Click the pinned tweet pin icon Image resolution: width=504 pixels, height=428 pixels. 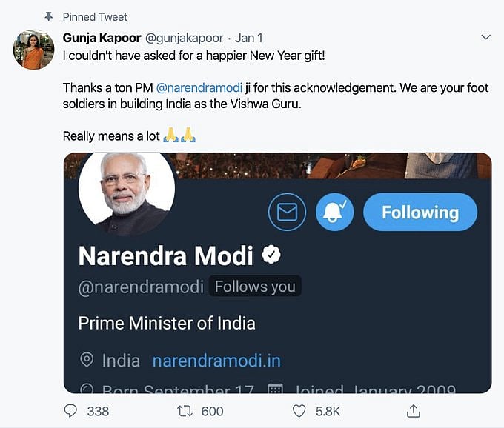tap(49, 16)
